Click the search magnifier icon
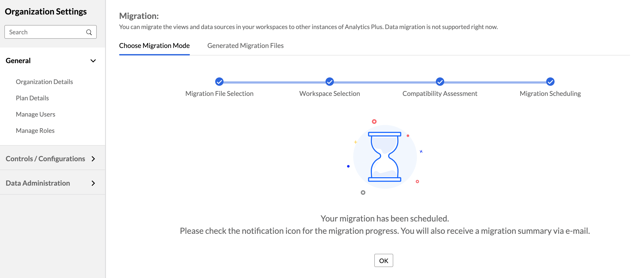Image resolution: width=644 pixels, height=278 pixels. coord(89,32)
